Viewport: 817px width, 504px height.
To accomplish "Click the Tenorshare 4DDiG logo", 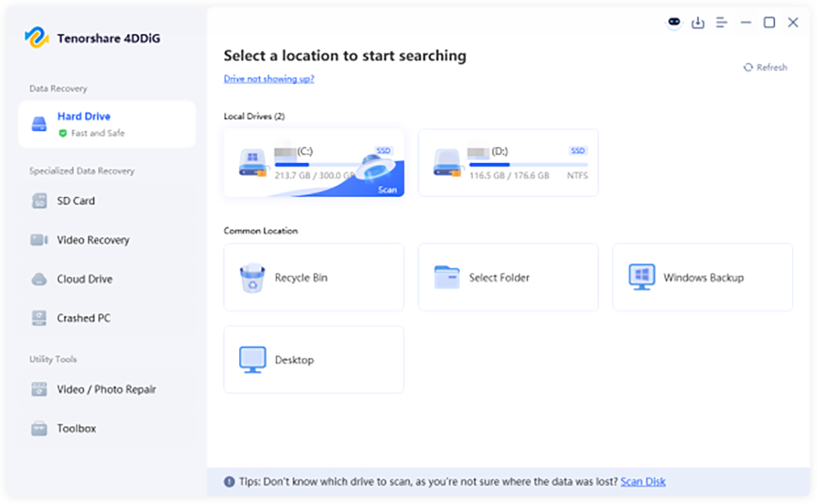I will tap(36, 37).
